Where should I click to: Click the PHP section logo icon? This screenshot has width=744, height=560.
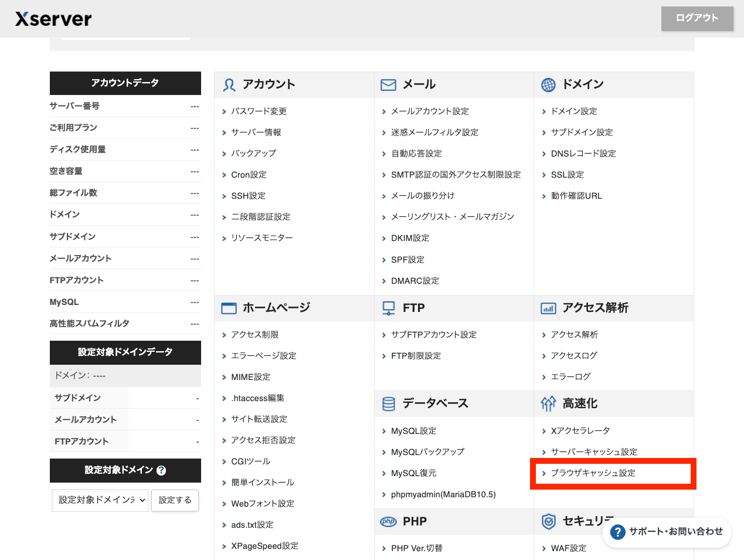389,521
